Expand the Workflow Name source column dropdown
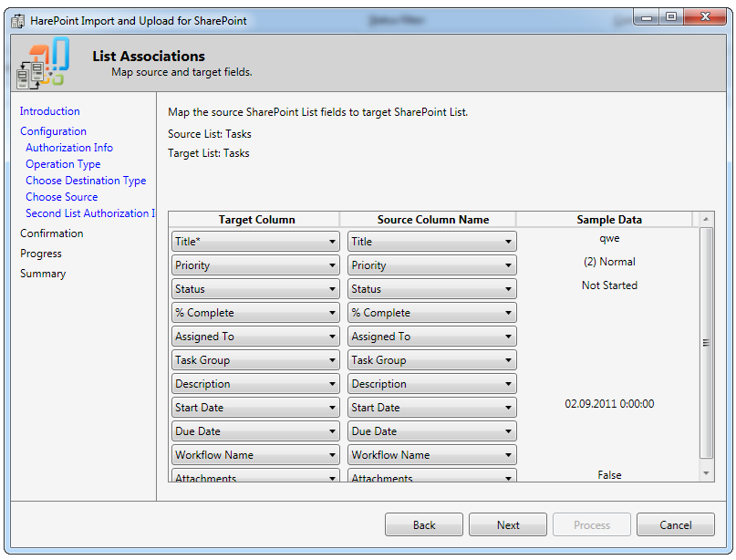736x560 pixels. coord(431,455)
